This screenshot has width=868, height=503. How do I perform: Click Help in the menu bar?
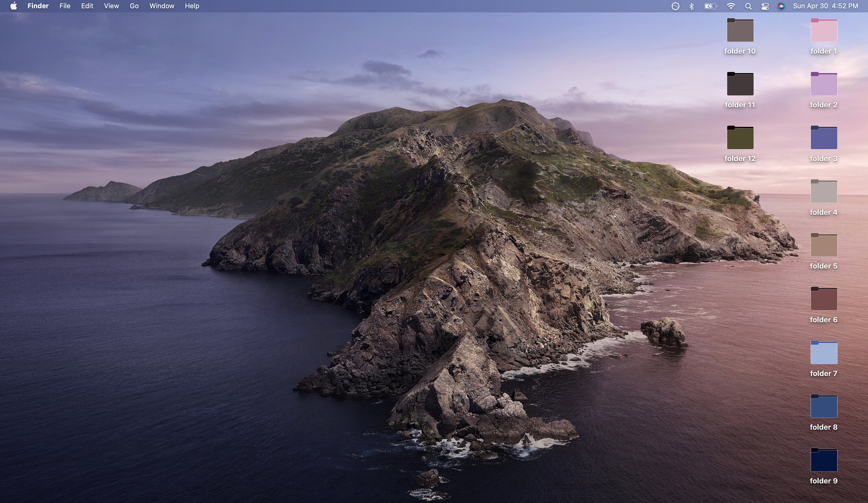click(192, 6)
